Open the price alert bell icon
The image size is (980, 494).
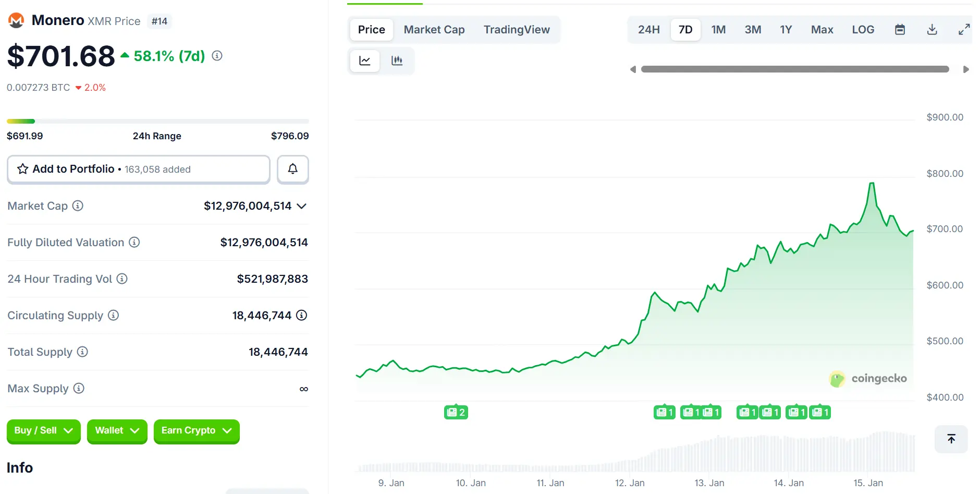click(x=292, y=169)
